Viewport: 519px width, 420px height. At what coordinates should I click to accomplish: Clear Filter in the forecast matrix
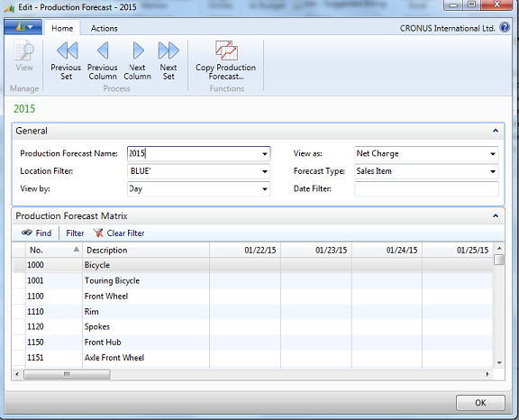[x=119, y=233]
